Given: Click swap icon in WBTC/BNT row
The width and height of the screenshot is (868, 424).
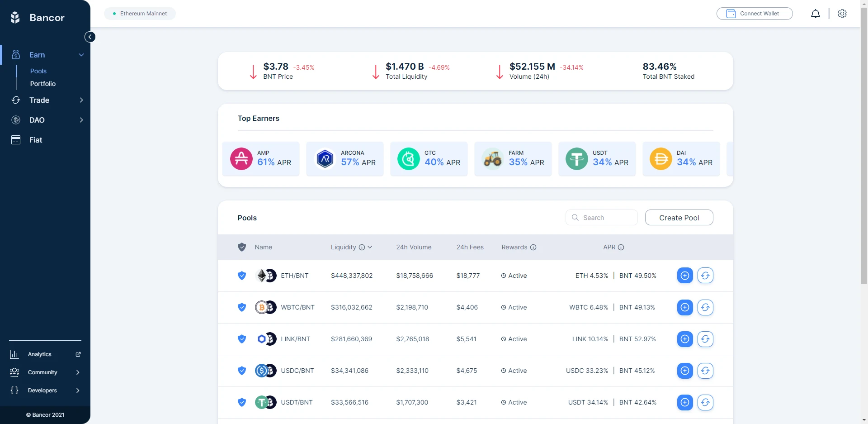Looking at the screenshot, I should [705, 307].
